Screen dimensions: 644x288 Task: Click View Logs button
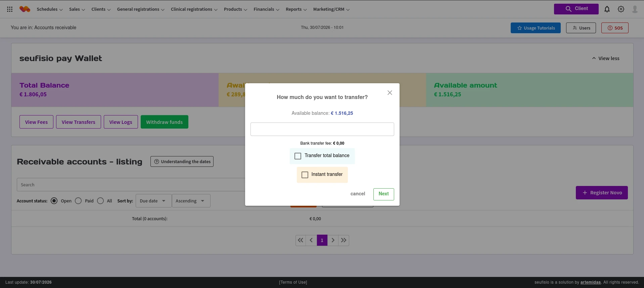point(121,122)
